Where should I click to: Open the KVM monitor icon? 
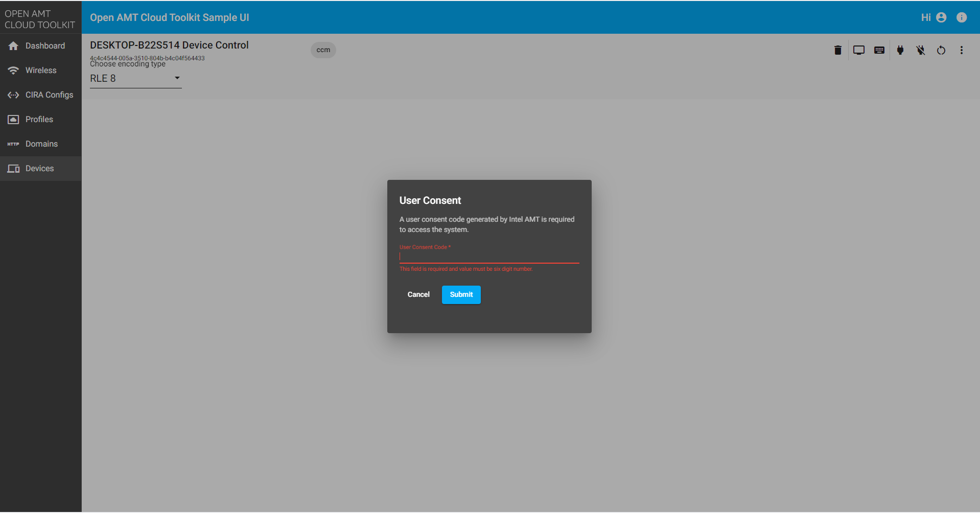pyautogui.click(x=859, y=50)
